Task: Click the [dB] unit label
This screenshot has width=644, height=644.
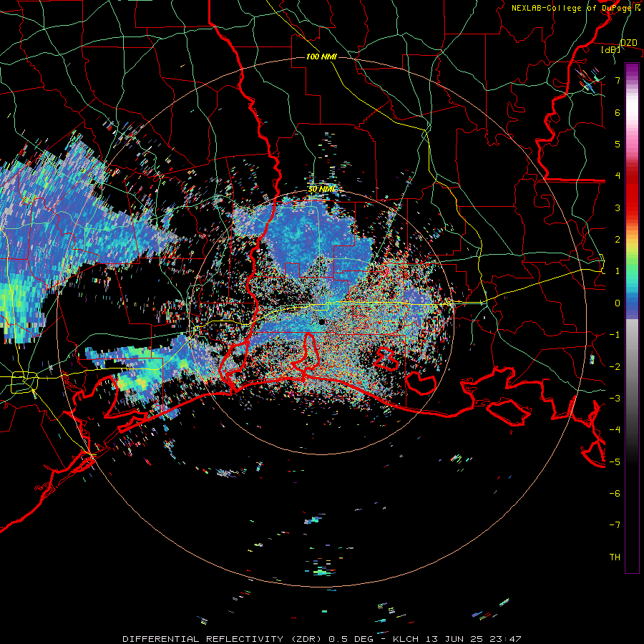Action: 611,50
